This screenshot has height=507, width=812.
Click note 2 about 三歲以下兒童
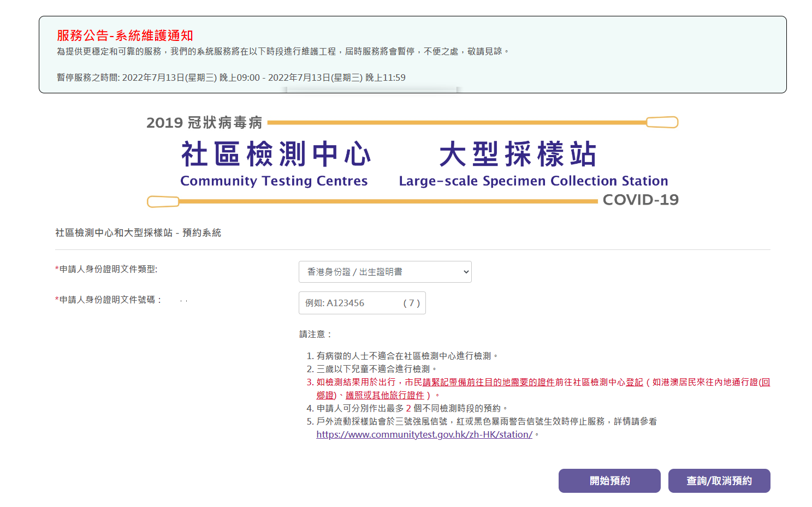[376, 369]
